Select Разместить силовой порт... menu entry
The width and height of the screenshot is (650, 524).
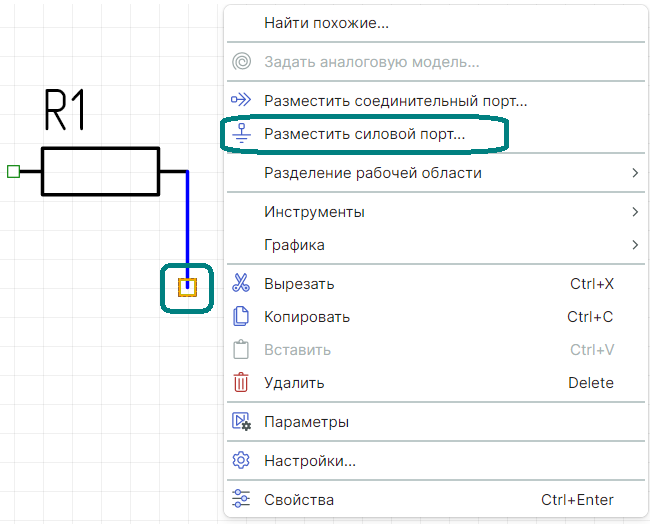click(x=364, y=133)
